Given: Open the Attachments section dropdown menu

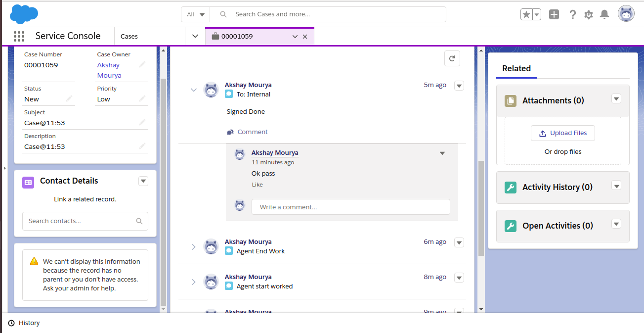Looking at the screenshot, I should 616,98.
